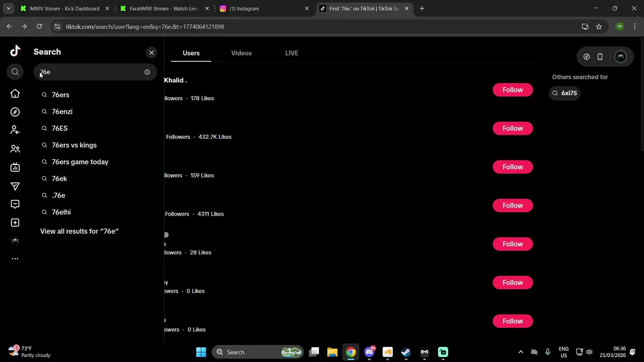
Task: Open the weather widget showing 73°F
Action: coord(29,351)
